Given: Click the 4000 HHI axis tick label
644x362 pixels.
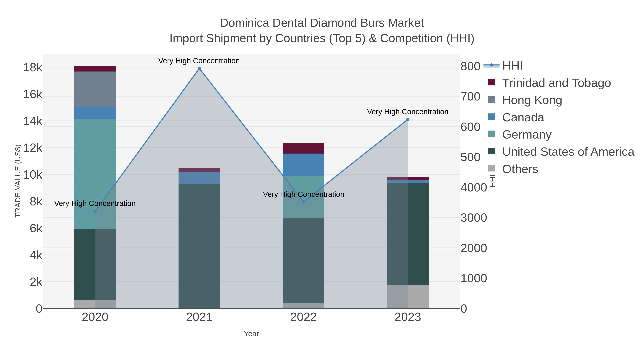Looking at the screenshot, I should coord(474,187).
